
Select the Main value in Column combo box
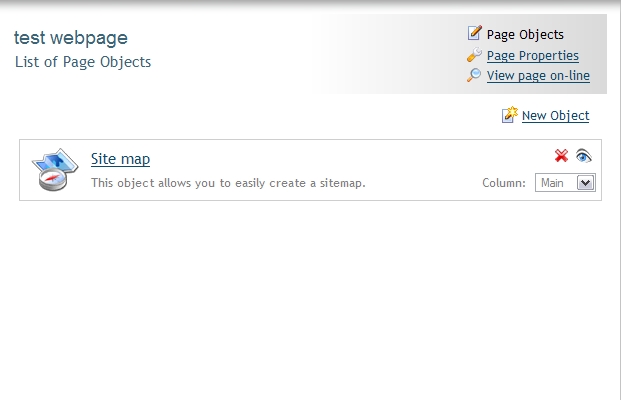coord(555,183)
